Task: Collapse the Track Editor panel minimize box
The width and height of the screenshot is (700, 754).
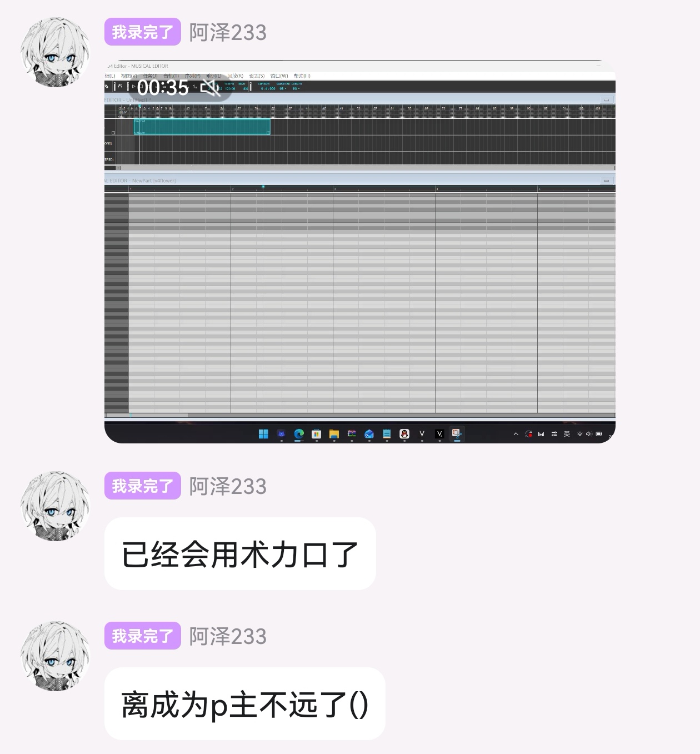Action: click(606, 100)
